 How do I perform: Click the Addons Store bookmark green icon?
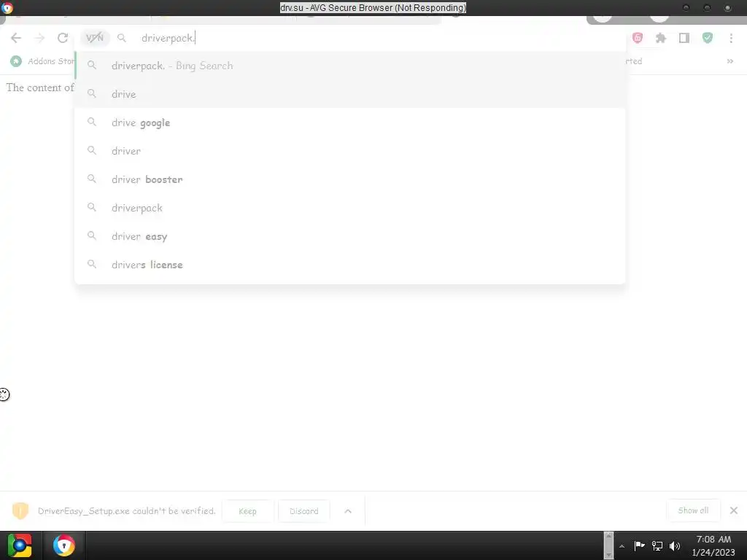(x=16, y=61)
